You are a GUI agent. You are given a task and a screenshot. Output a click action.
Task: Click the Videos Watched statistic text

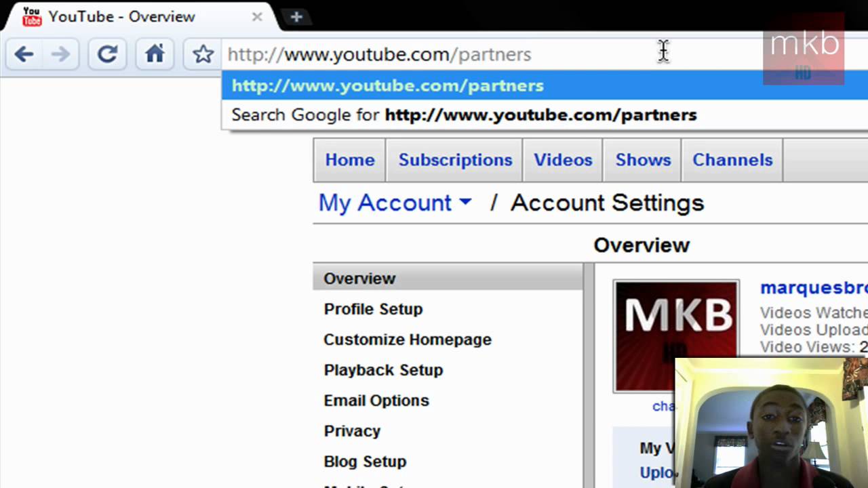[x=814, y=312]
